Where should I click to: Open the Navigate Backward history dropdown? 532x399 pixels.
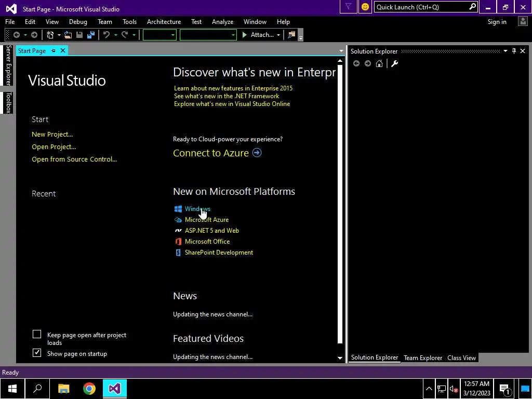pos(25,35)
